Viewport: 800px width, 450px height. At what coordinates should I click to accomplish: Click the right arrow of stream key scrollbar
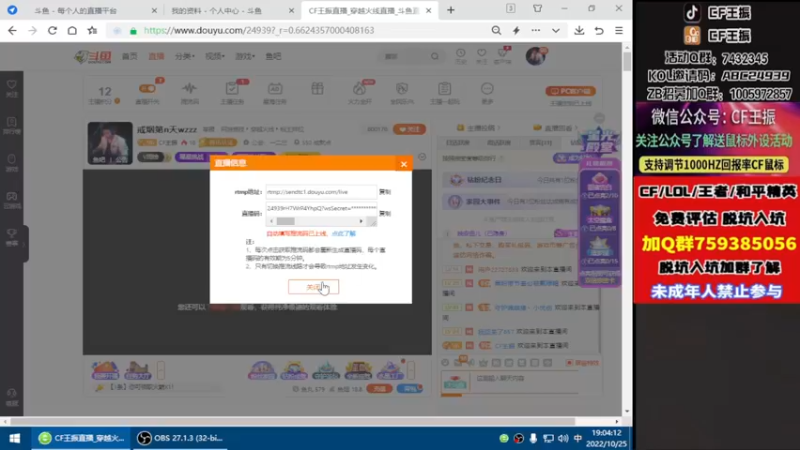click(361, 221)
